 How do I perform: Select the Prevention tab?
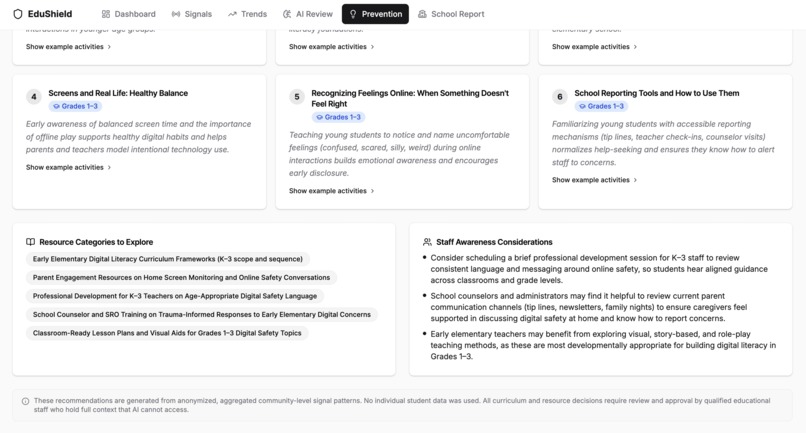click(x=375, y=14)
